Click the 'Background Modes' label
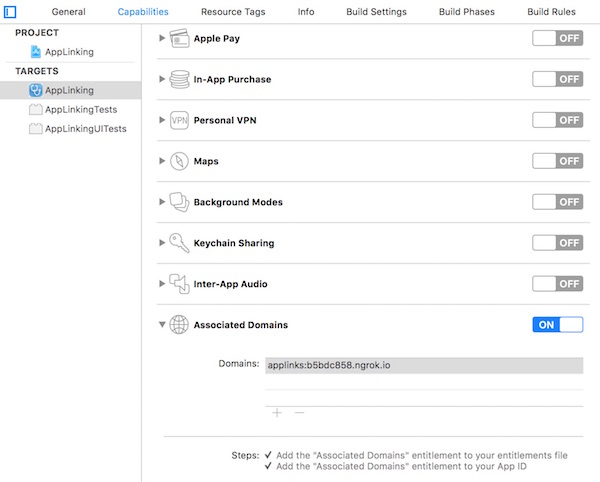Image resolution: width=600 pixels, height=482 pixels. 238,202
